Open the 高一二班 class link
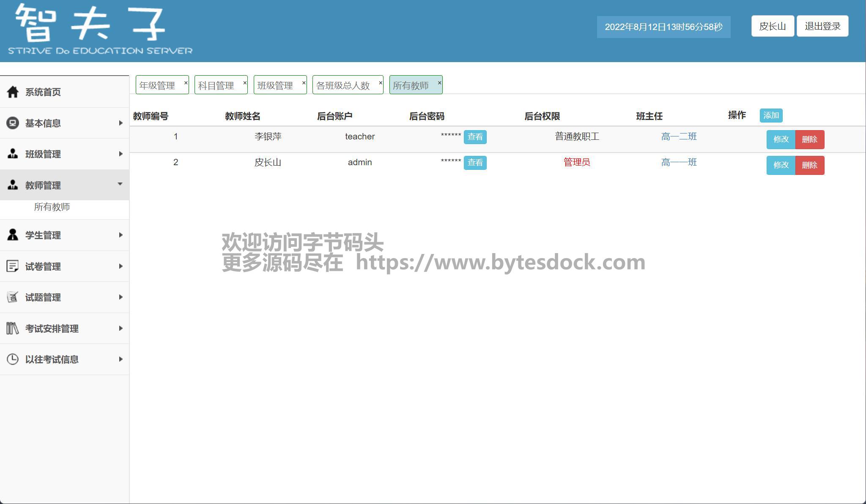 point(679,136)
